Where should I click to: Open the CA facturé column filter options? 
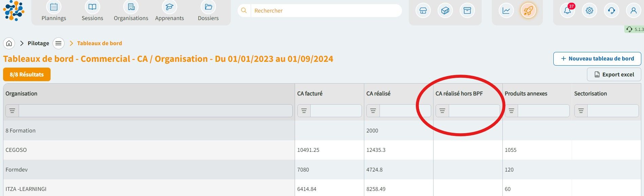(304, 111)
